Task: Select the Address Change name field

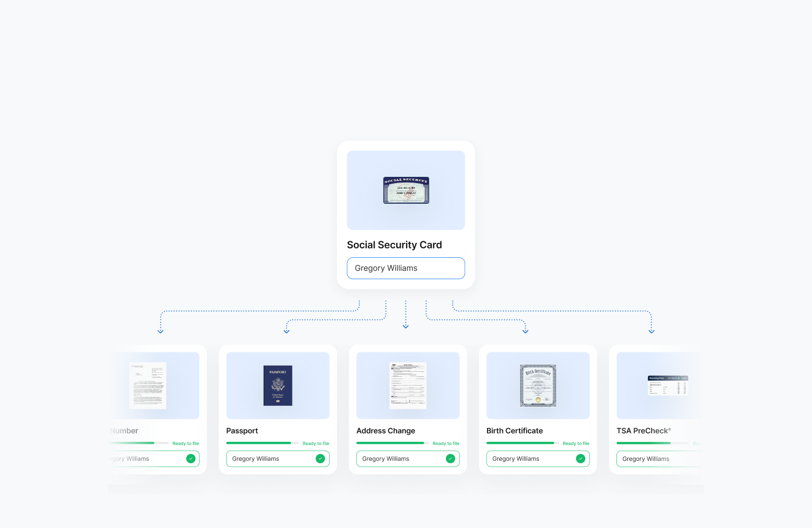Action: [x=408, y=459]
